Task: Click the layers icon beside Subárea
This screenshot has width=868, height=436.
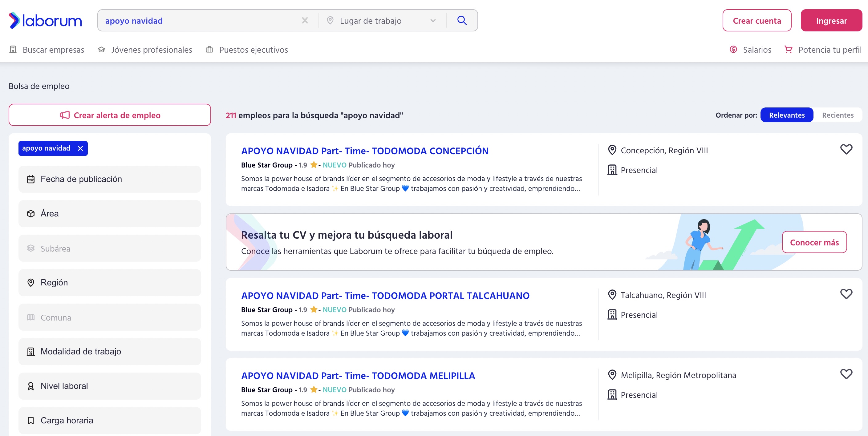Action: coord(31,248)
